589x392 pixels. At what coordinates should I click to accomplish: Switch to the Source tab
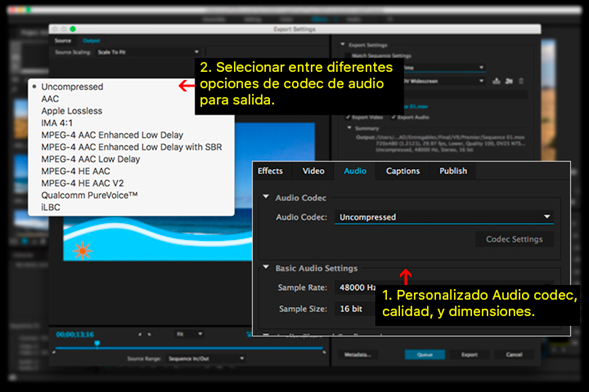(x=63, y=41)
